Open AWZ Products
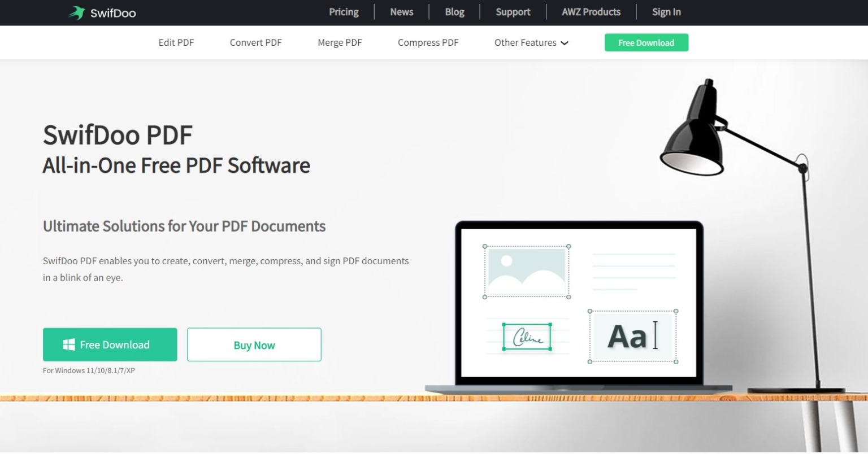 (591, 12)
